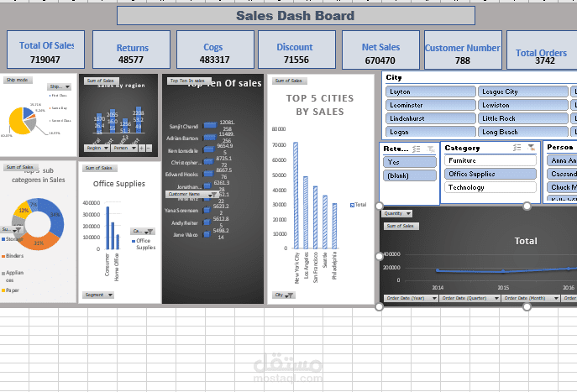Clear filter icon in Category slicer
This screenshot has width=577, height=392.
(532, 148)
